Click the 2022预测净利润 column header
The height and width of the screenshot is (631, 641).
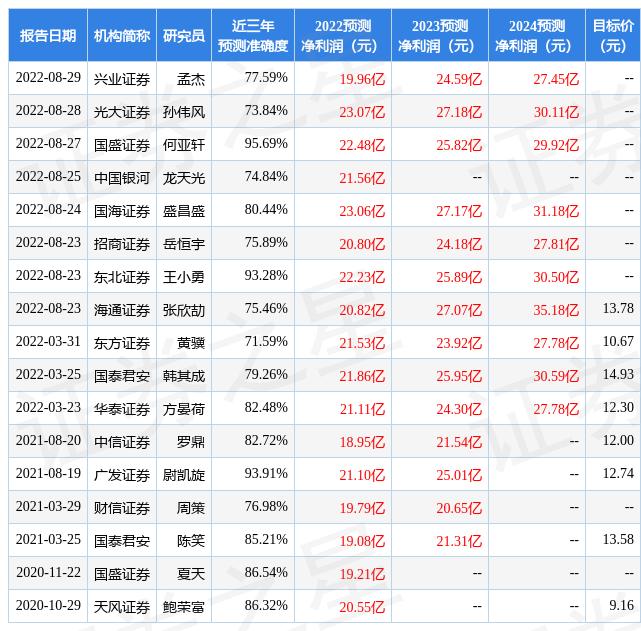[343, 36]
